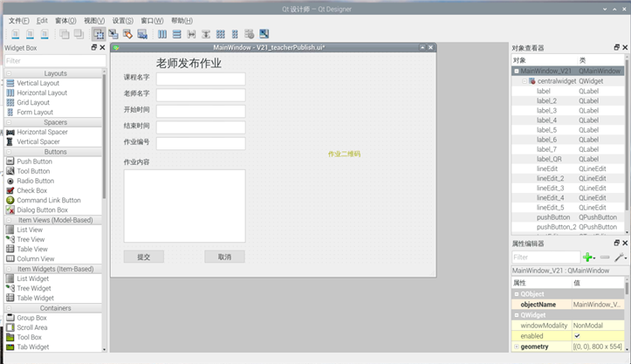Collapse the Containers category in Widget Box
Screen dimensions: 631x364
point(9,308)
